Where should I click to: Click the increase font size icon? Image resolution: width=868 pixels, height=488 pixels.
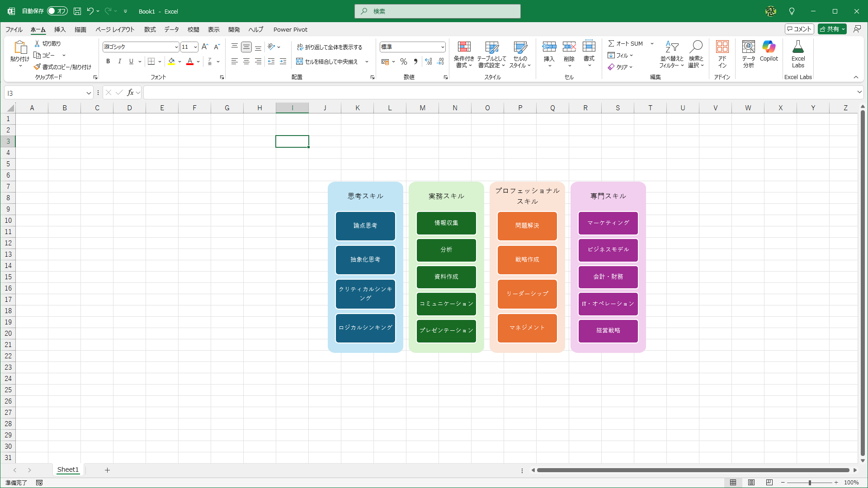point(205,47)
